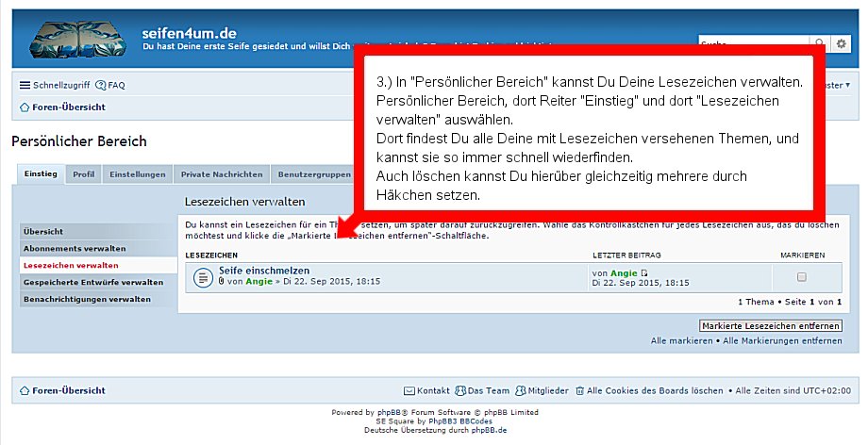Open the PhpBB3 BBCodes footer link

pyautogui.click(x=460, y=421)
